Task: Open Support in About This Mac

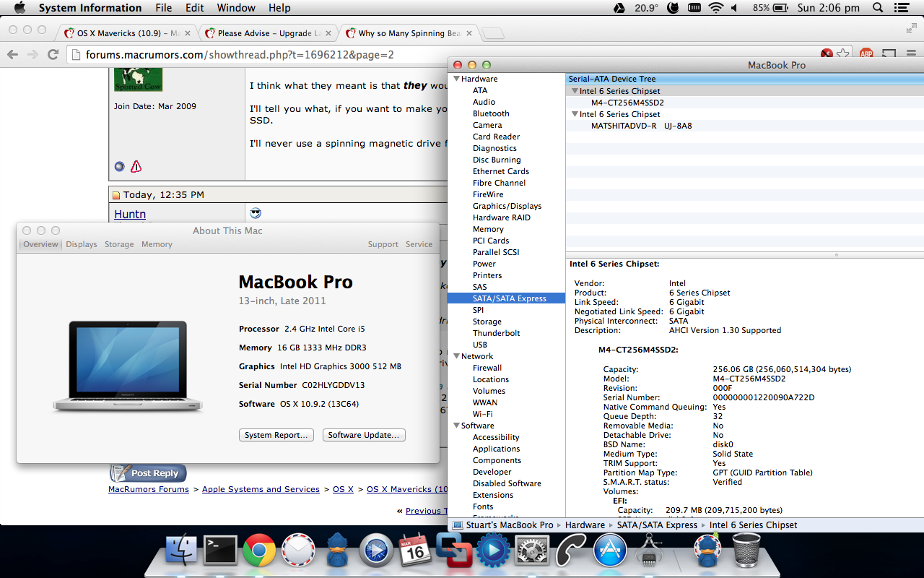Action: point(383,244)
